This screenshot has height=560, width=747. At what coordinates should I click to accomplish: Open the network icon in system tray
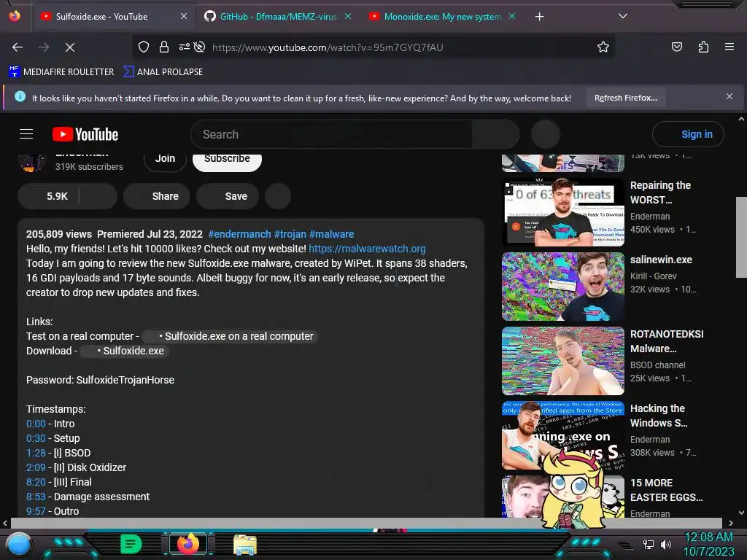648,544
